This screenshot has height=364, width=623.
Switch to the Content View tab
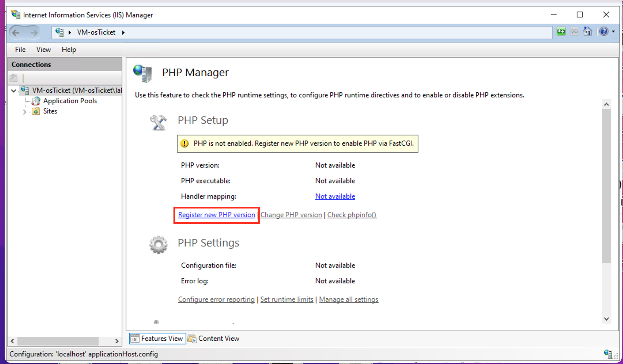tap(214, 338)
